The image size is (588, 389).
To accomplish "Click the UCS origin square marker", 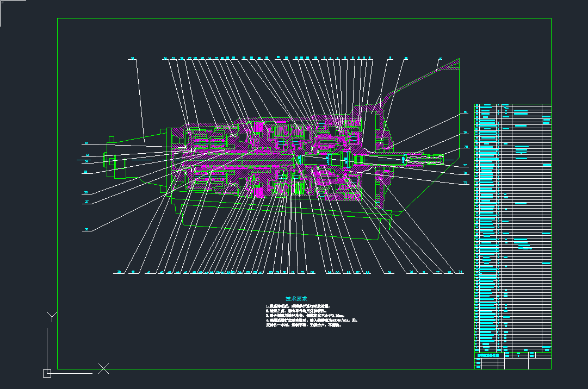I will 47,373.
